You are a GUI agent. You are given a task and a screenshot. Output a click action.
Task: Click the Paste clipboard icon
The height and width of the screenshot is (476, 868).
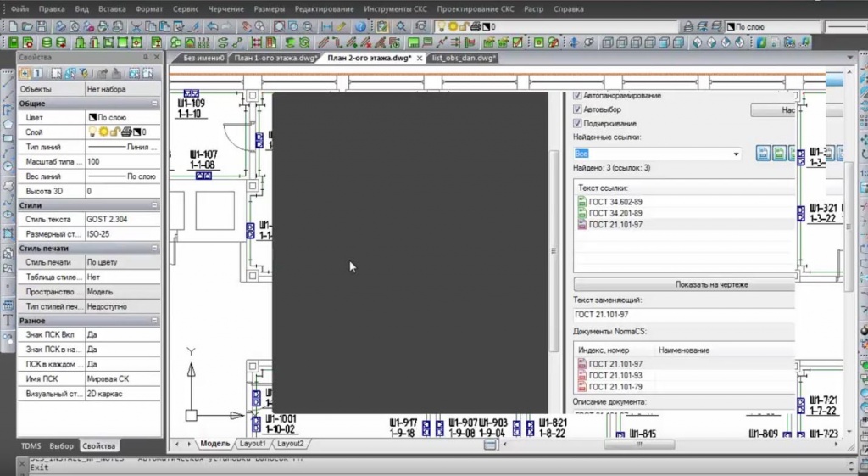[x=164, y=26]
